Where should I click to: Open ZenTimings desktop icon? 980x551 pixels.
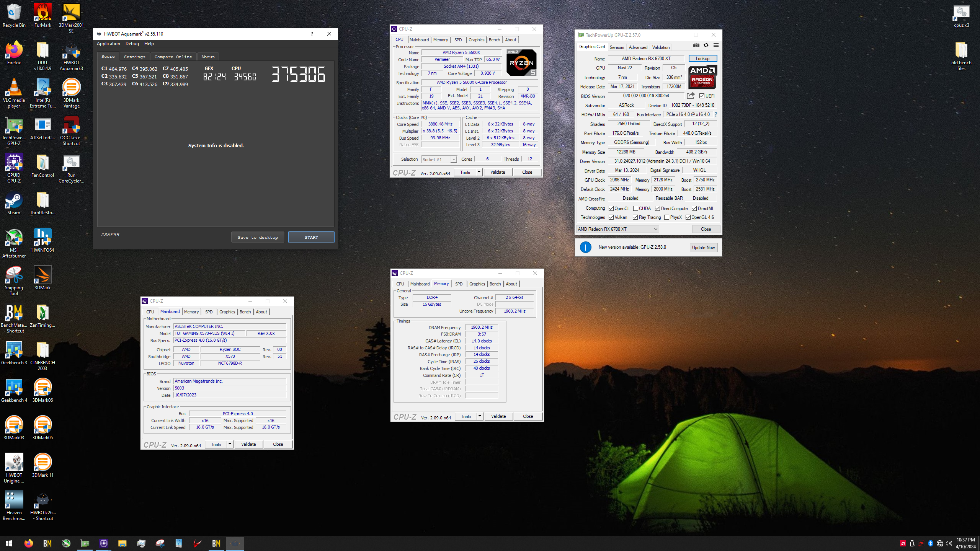42,316
